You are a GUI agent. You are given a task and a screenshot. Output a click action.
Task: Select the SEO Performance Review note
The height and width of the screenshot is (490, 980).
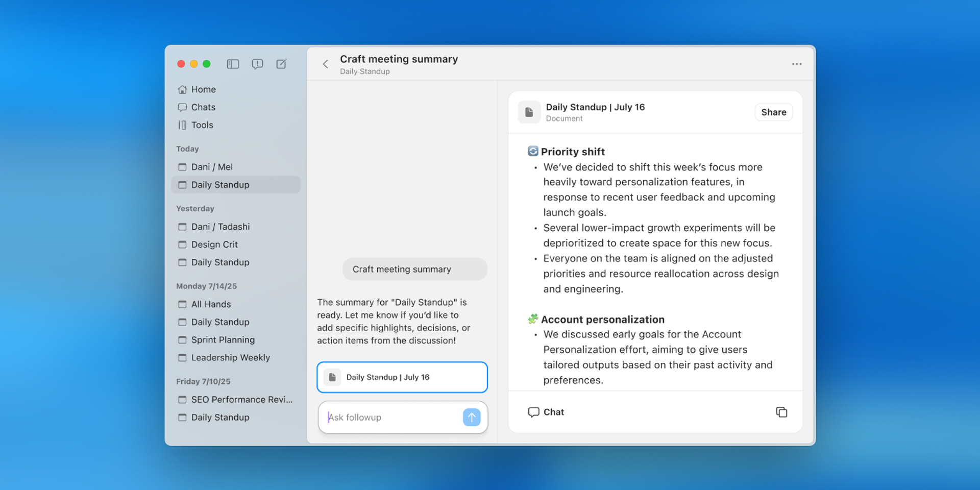coord(241,400)
